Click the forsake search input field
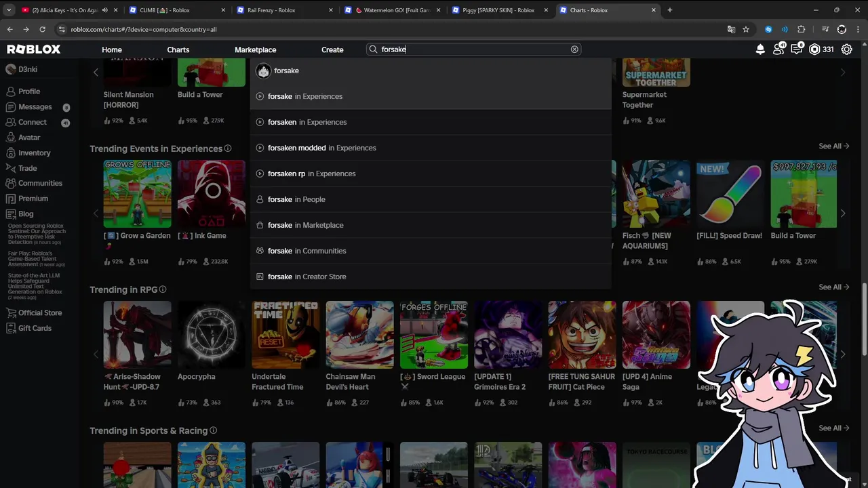The width and height of the screenshot is (868, 488). click(x=473, y=49)
